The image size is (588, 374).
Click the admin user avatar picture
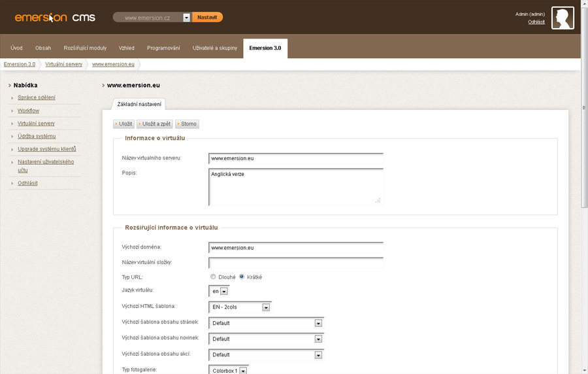pyautogui.click(x=563, y=18)
